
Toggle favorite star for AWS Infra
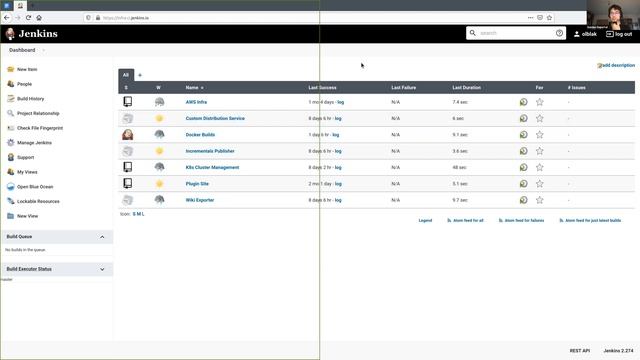point(540,102)
